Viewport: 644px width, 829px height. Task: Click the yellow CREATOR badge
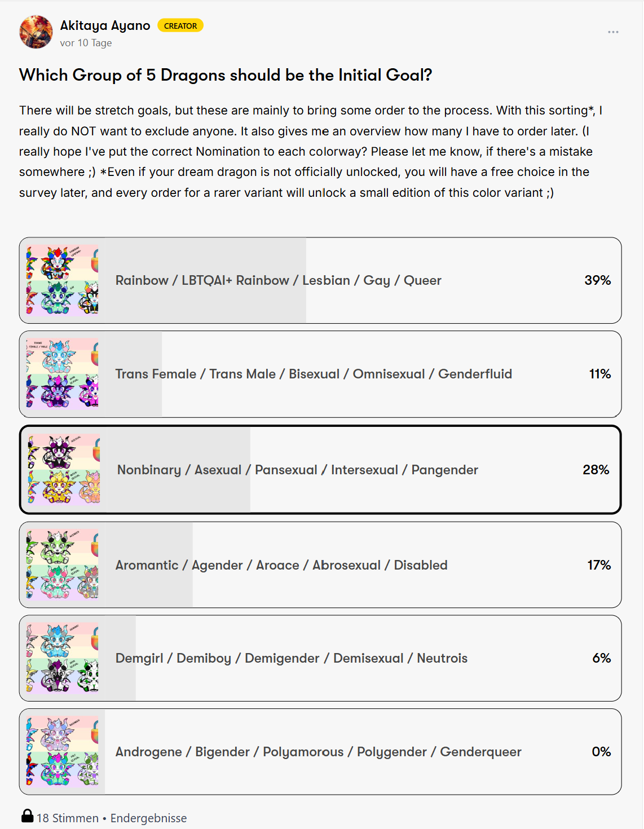point(180,26)
